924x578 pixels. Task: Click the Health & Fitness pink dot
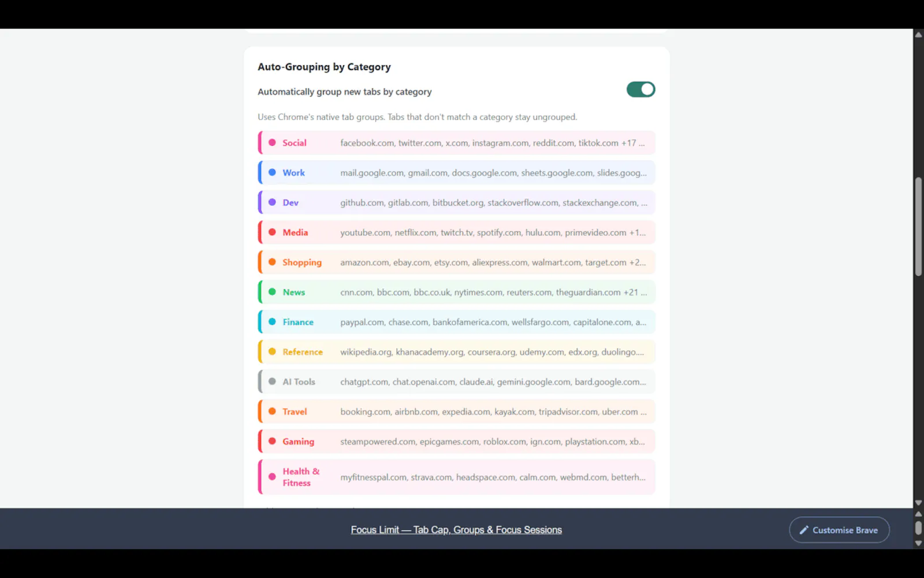(x=272, y=477)
